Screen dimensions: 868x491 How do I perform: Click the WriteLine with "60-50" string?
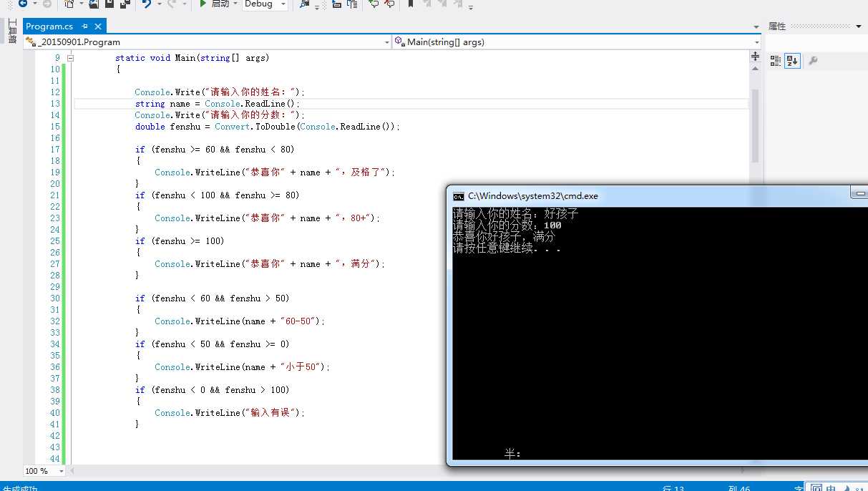[240, 321]
